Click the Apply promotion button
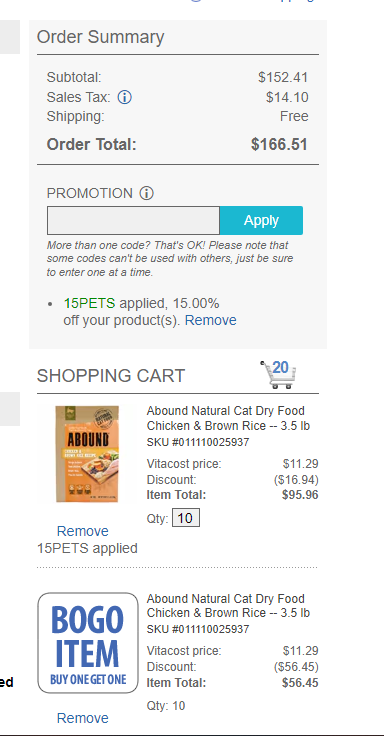The height and width of the screenshot is (736, 384). [261, 220]
